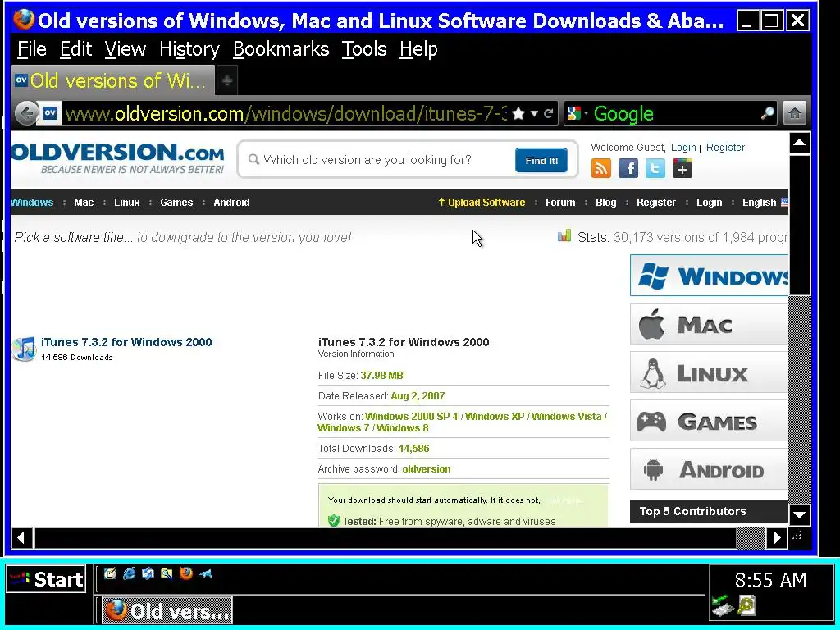This screenshot has height=630, width=840.
Task: Open the Start button
Action: click(x=46, y=579)
